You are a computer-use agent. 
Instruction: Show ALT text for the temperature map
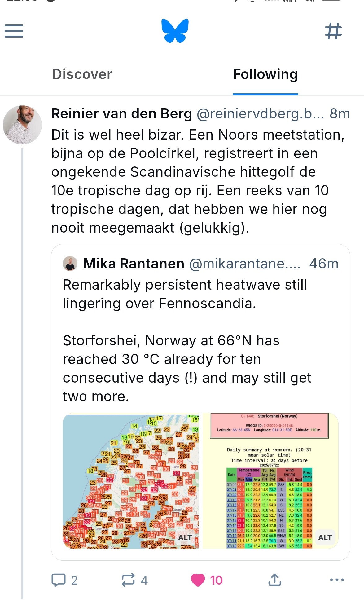185,538
